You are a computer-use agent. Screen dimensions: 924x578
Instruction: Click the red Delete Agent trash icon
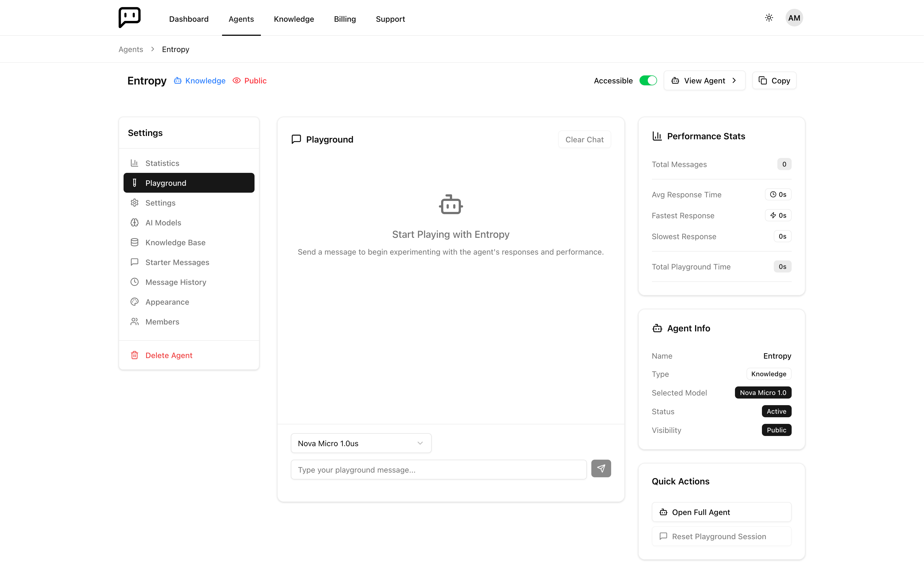[135, 356]
